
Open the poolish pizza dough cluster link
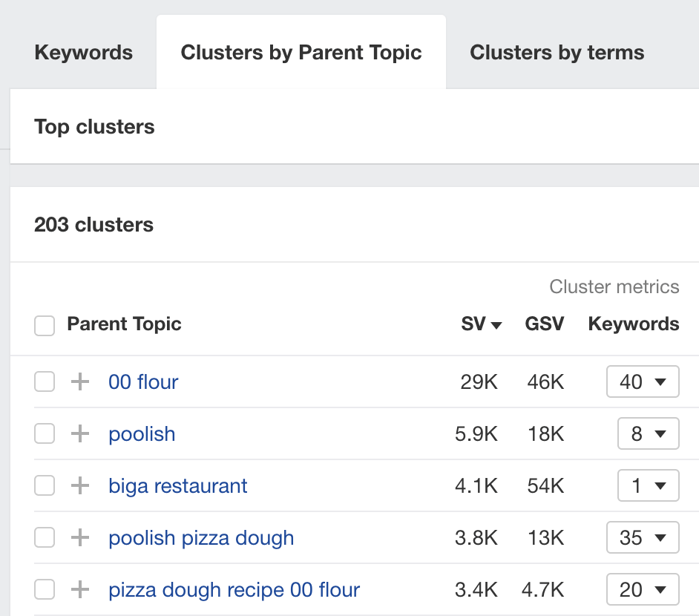200,537
